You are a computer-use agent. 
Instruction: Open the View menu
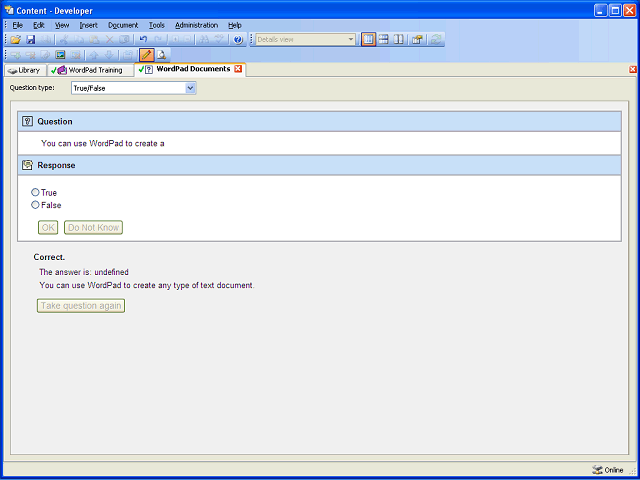point(62,25)
